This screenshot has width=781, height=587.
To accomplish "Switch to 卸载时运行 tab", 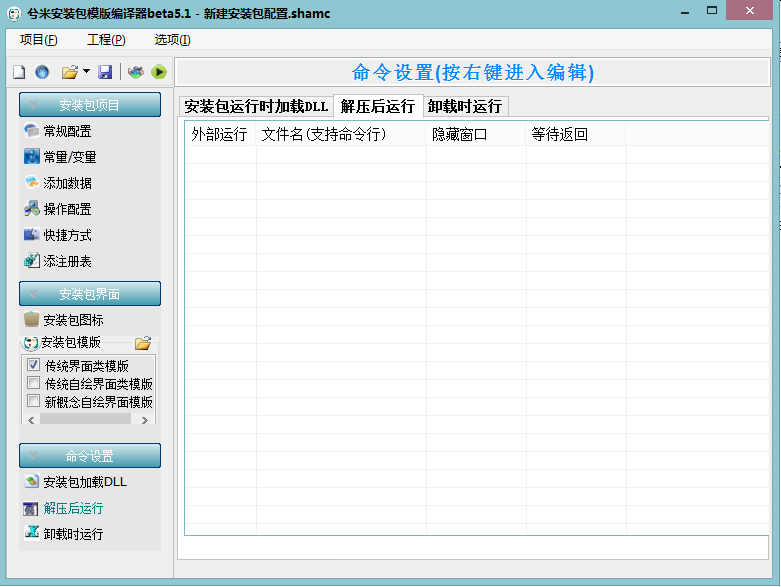I will 464,106.
